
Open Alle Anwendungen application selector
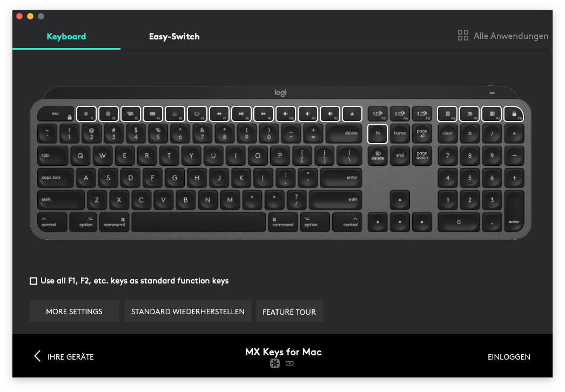point(503,36)
